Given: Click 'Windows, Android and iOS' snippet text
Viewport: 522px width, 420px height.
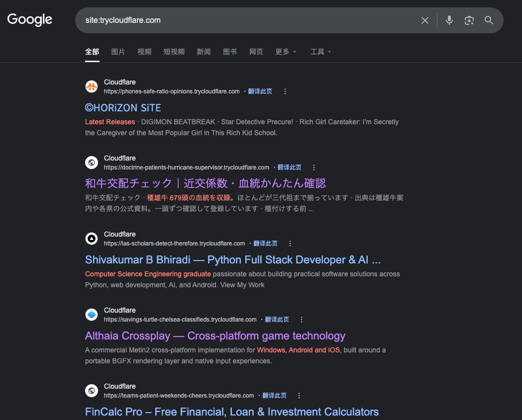Looking at the screenshot, I should [298, 350].
